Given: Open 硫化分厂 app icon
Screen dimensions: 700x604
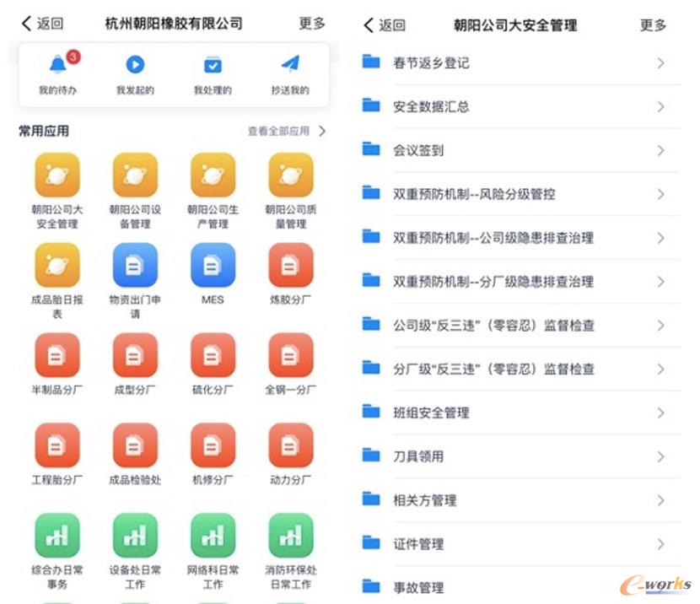Looking at the screenshot, I should [213, 355].
